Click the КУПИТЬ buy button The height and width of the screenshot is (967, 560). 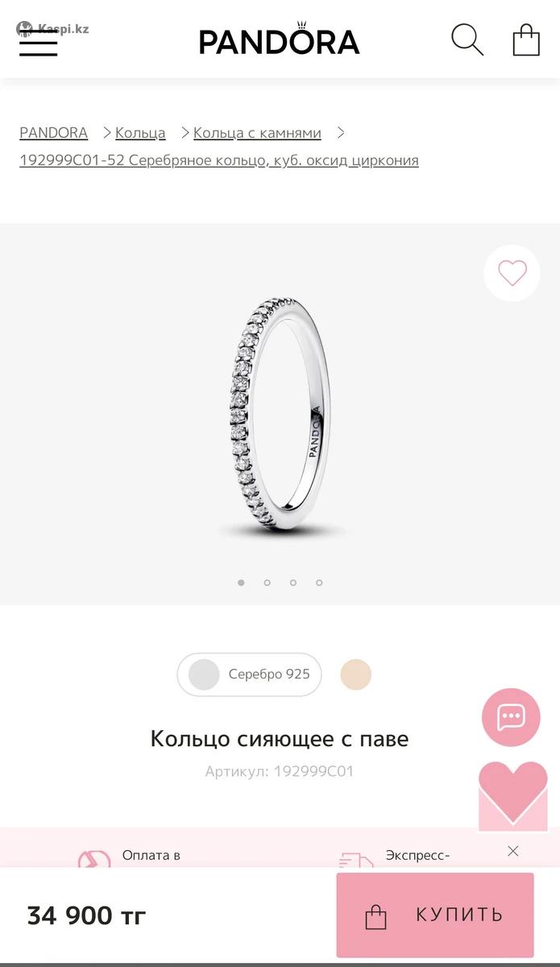coord(435,915)
